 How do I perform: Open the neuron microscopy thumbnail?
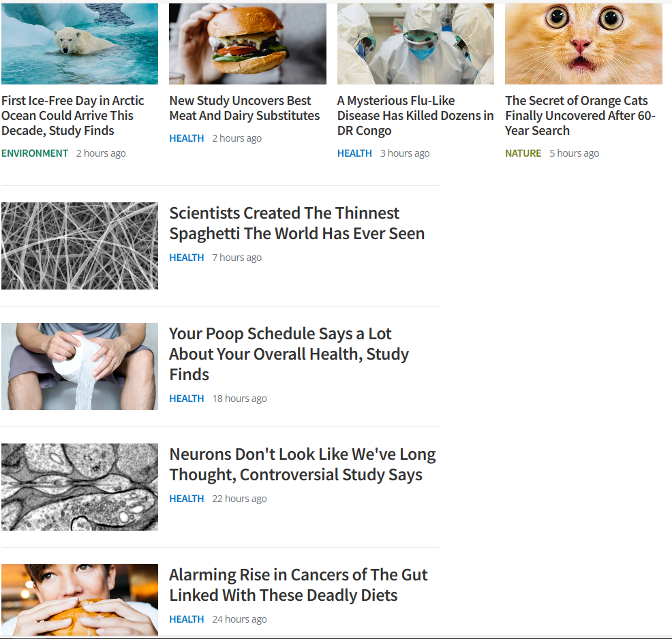80,487
